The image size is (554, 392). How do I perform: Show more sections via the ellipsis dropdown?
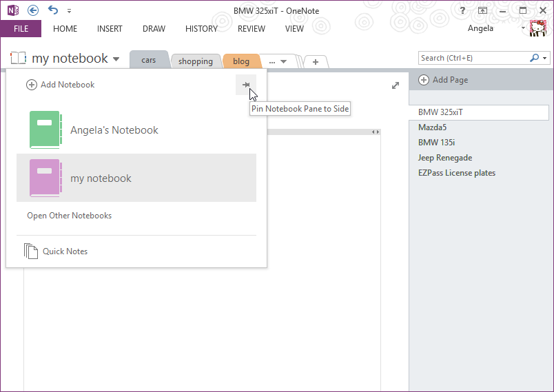pos(278,61)
